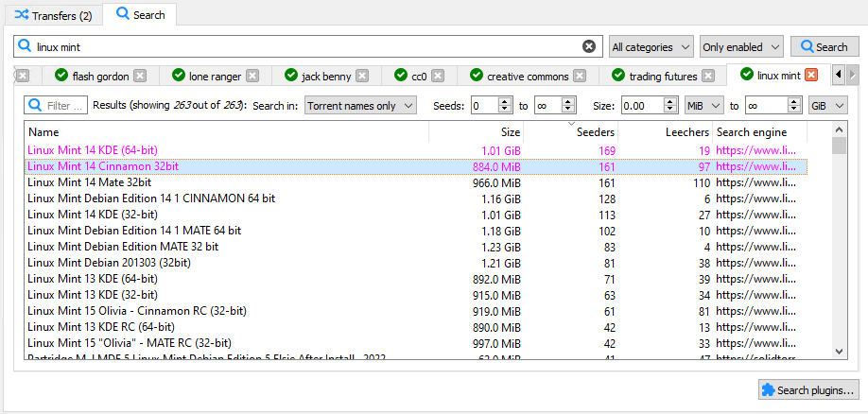This screenshot has height=414, width=868.
Task: Open the GiB maximum size unit dropdown
Action: [828, 105]
